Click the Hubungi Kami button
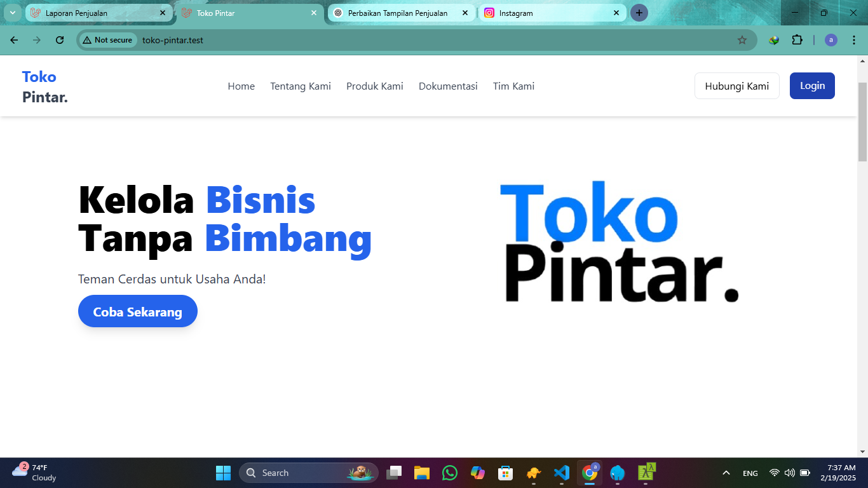 click(737, 86)
